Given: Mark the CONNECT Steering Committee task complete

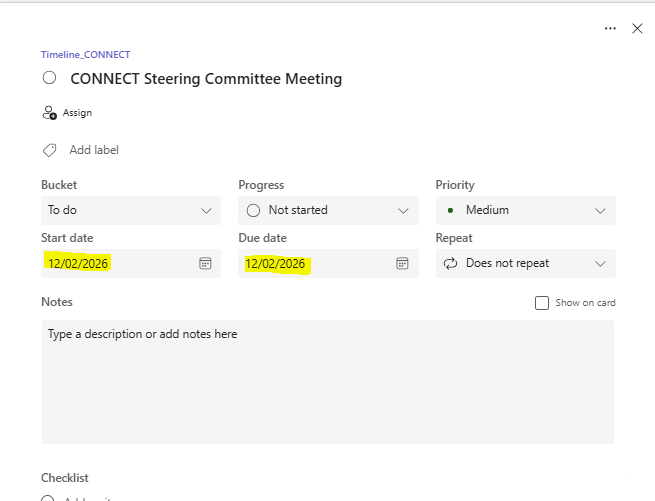Looking at the screenshot, I should point(49,78).
